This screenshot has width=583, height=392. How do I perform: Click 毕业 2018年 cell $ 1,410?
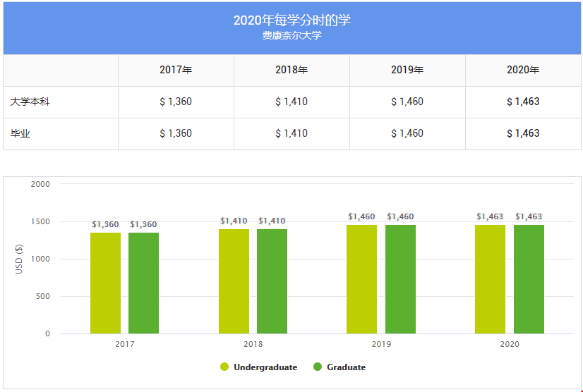point(291,133)
